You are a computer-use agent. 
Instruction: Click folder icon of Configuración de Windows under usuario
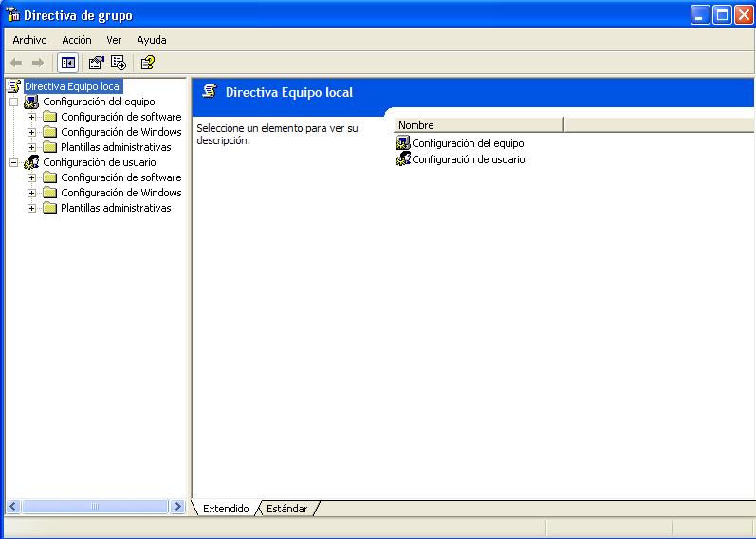point(49,193)
